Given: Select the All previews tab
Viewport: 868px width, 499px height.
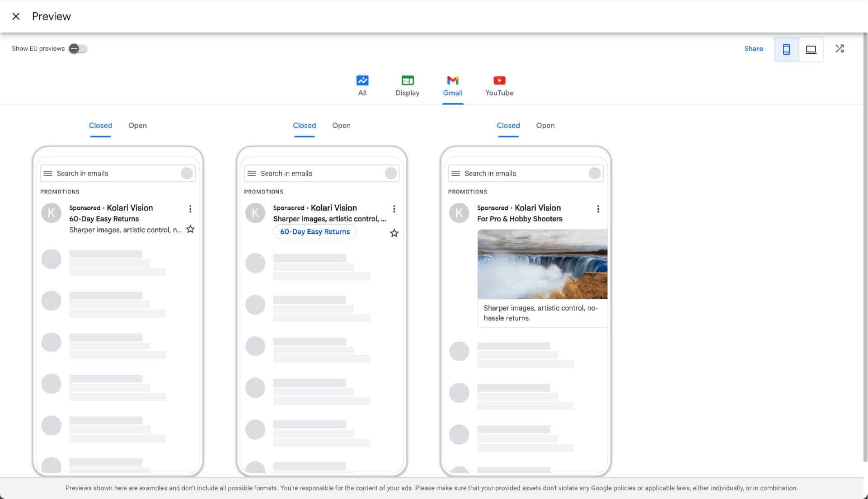Looking at the screenshot, I should (x=362, y=86).
